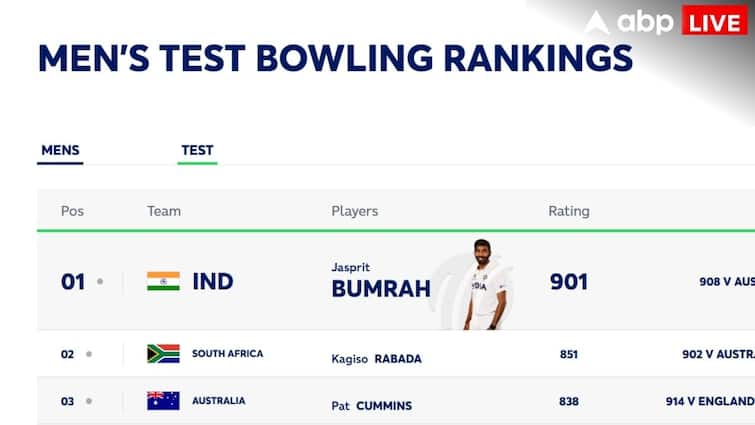The width and height of the screenshot is (755, 425).
Task: Click the Players column header
Action: tap(354, 211)
